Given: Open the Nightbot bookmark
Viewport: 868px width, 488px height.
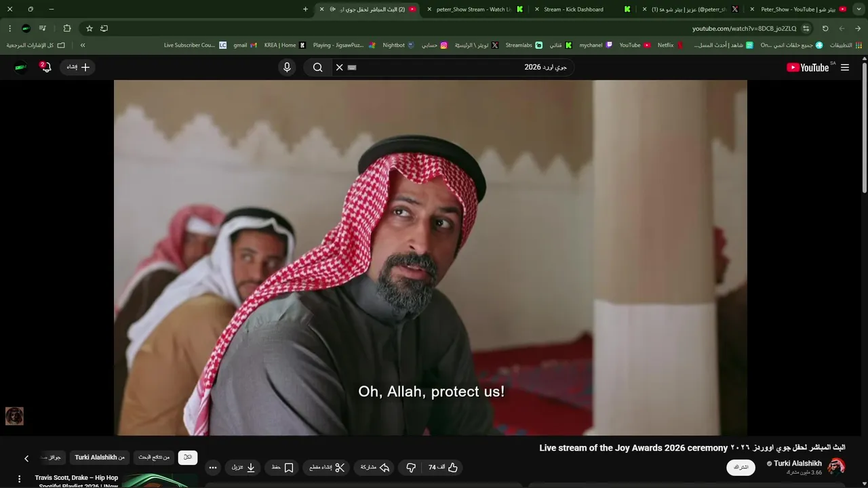Looking at the screenshot, I should pos(399,45).
